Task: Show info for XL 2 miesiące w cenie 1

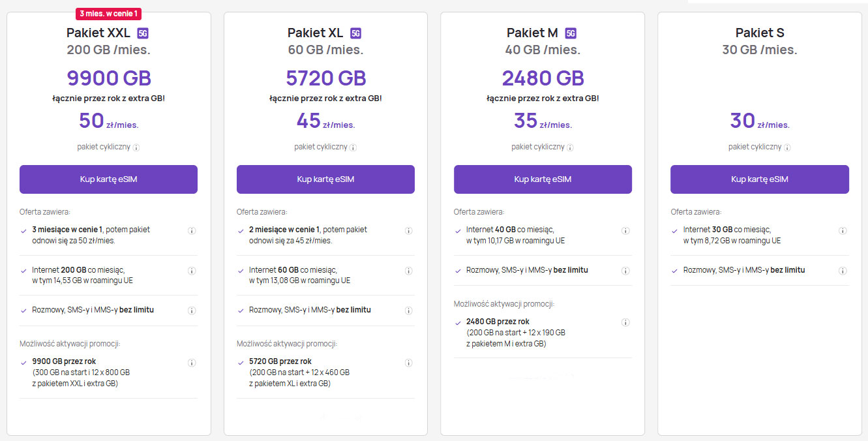Action: tap(409, 230)
